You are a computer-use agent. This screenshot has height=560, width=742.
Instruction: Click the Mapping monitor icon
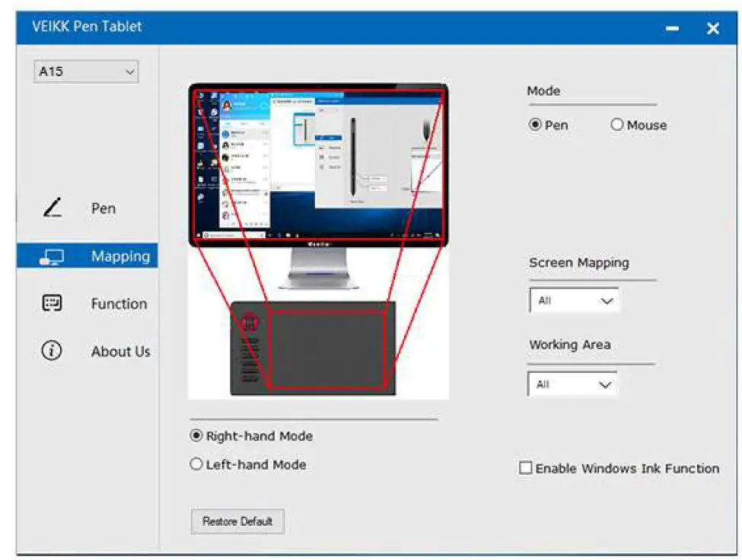(x=52, y=257)
